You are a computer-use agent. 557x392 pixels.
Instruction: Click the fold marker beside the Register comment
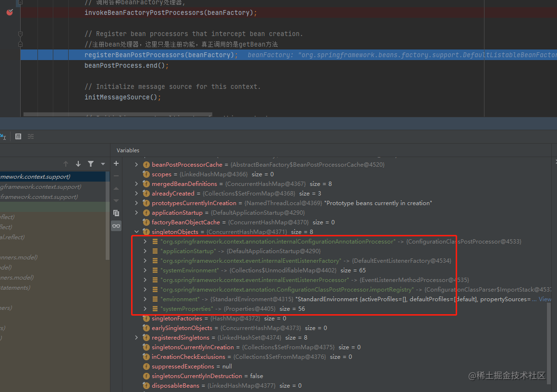click(x=20, y=34)
